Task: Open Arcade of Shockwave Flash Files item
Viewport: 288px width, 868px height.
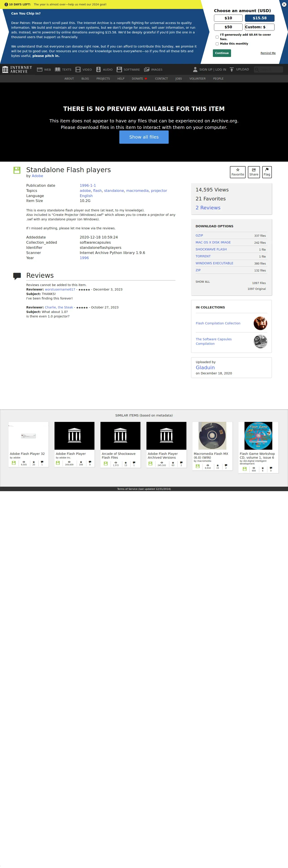Action: pyautogui.click(x=120, y=445)
